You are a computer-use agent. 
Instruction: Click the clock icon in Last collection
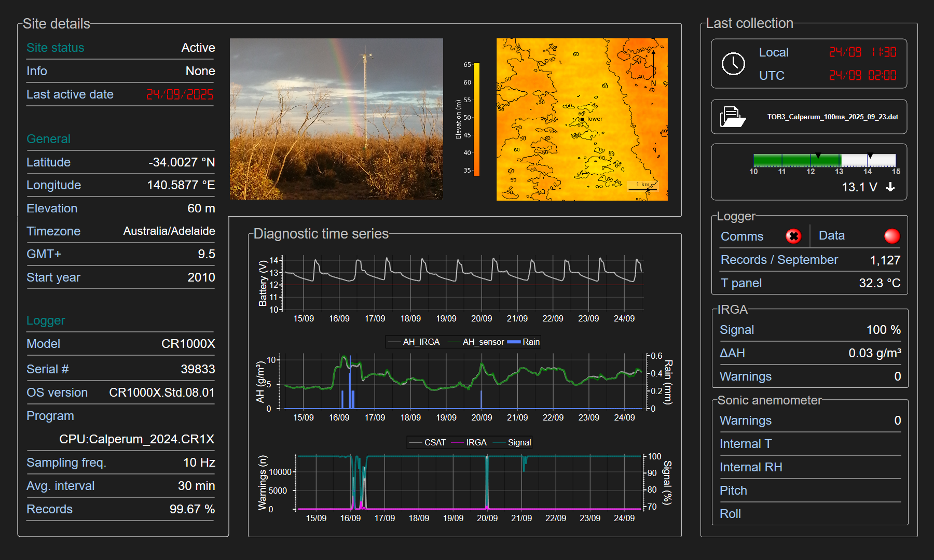(x=733, y=64)
